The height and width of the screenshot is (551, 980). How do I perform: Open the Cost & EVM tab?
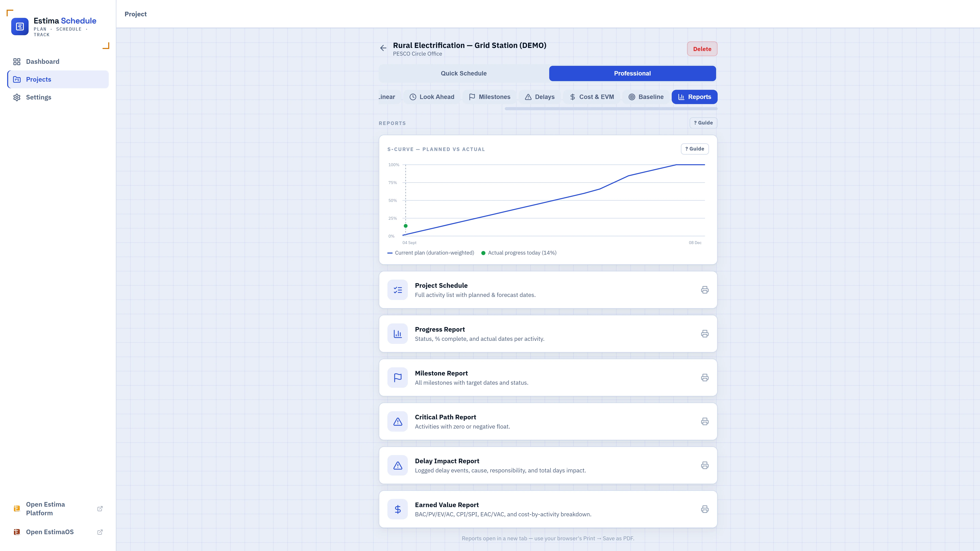tap(592, 97)
